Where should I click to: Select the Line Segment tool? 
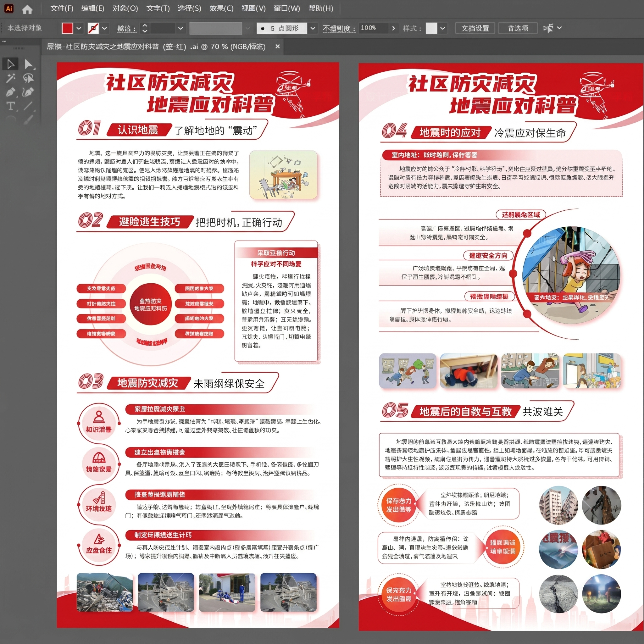28,106
